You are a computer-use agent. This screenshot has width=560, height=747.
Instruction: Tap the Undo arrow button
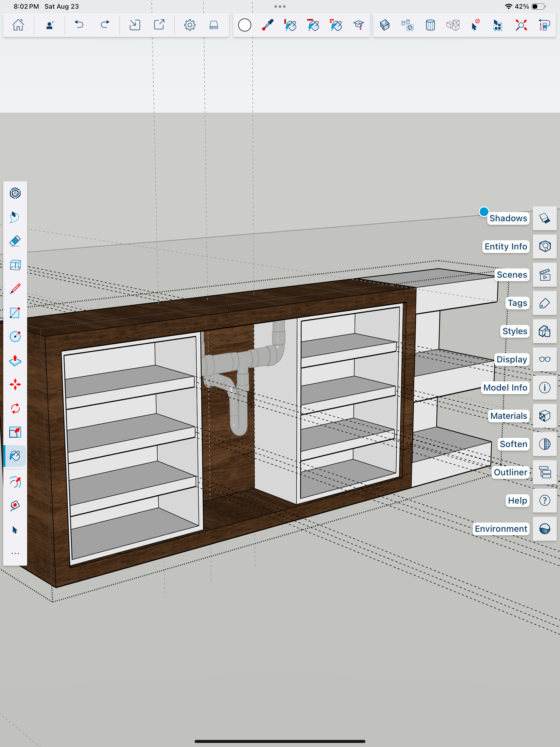click(79, 25)
